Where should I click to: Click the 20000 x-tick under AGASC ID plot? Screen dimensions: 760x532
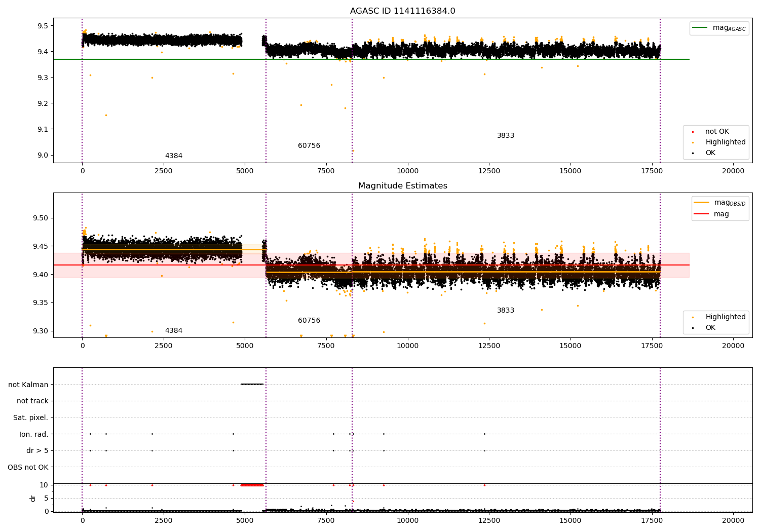[733, 171]
